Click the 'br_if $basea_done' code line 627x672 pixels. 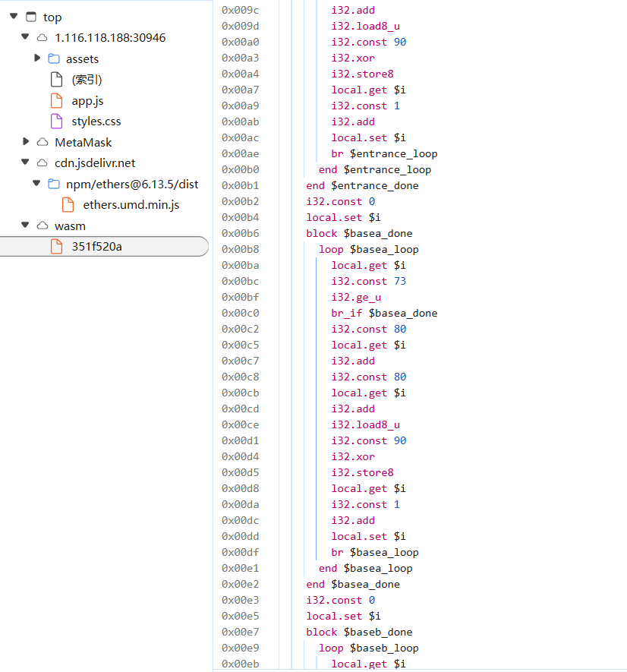pos(384,313)
